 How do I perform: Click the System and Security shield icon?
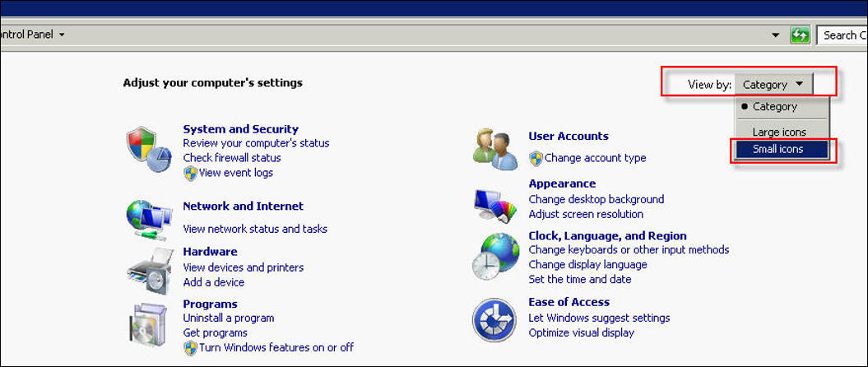click(x=149, y=150)
